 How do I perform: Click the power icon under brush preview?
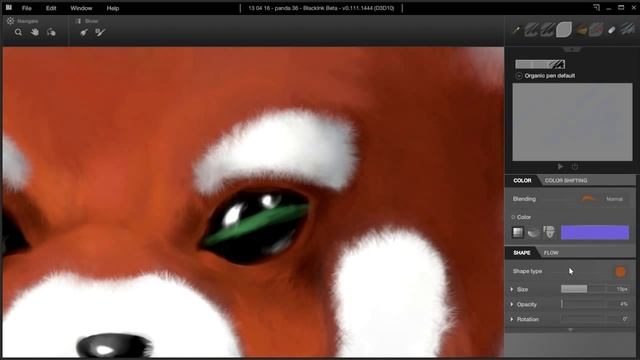575,167
